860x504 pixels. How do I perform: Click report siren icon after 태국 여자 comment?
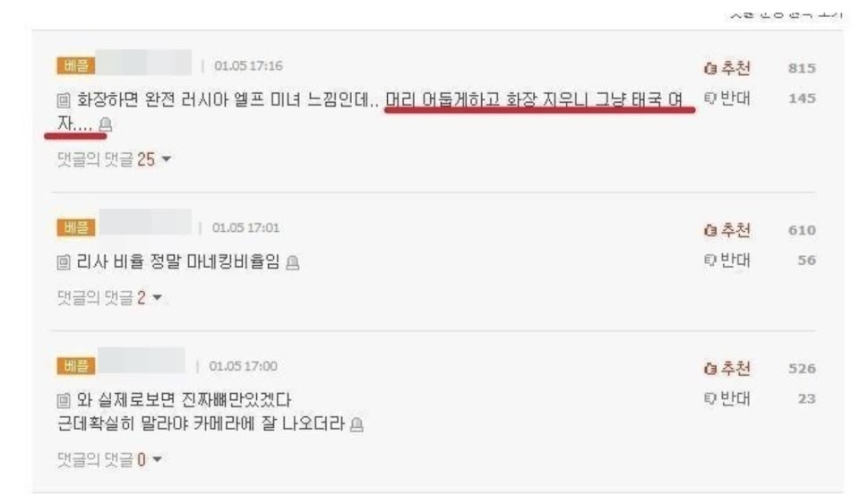coord(106,125)
